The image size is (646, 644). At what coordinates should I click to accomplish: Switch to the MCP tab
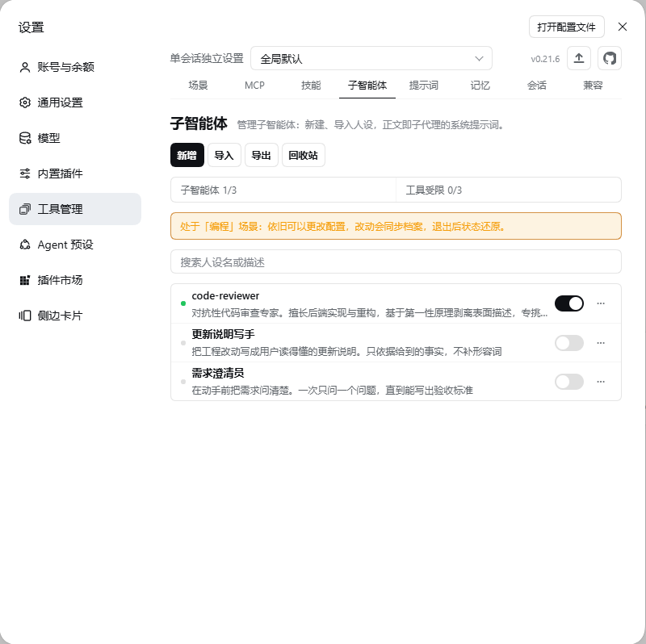click(254, 86)
